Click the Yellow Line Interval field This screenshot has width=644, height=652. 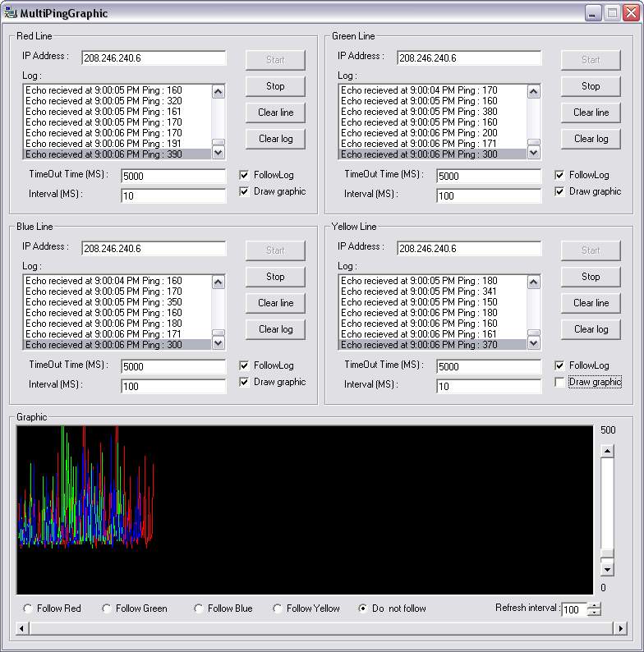489,386
